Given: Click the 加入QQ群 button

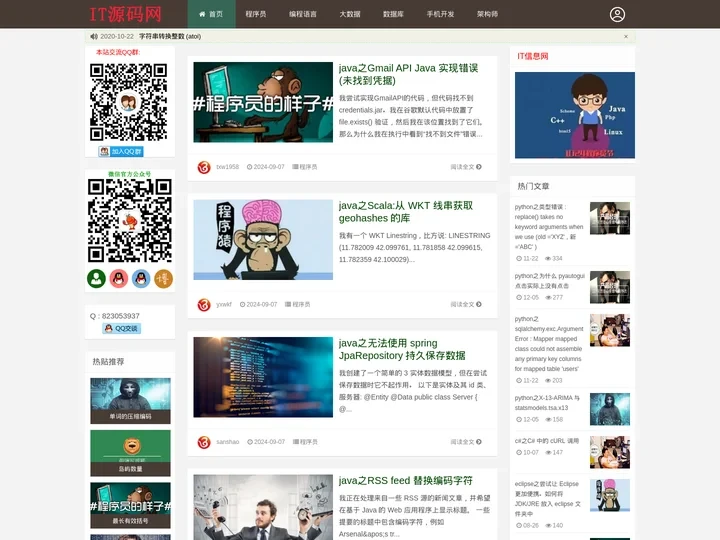Looking at the screenshot, I should (121, 151).
